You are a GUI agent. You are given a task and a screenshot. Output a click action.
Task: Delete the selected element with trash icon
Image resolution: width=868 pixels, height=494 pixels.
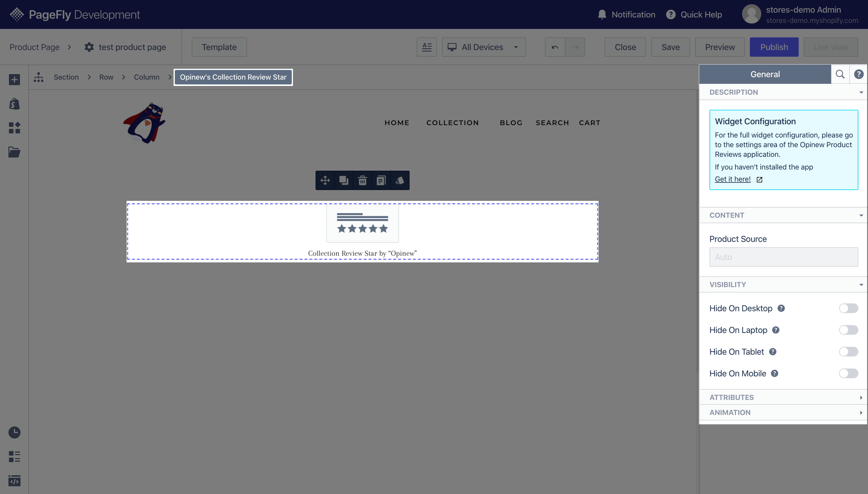tap(363, 180)
